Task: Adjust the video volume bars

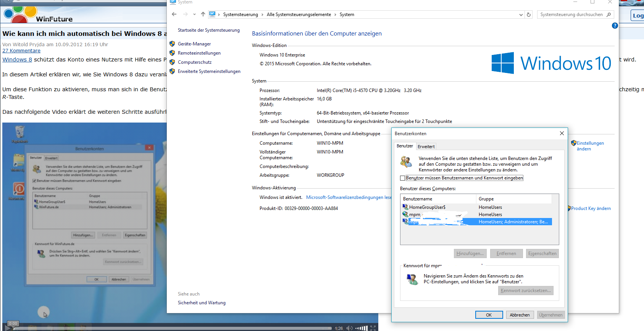Action: pos(361,328)
